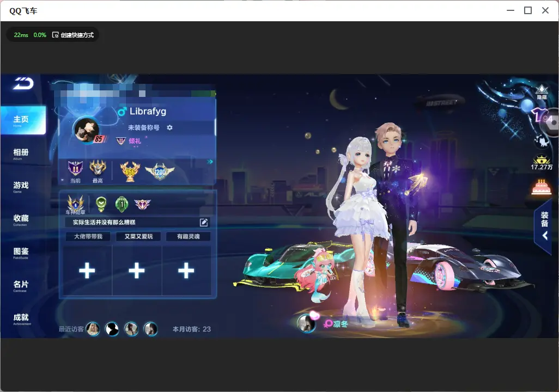Click the 倾礼 rank badge icon
Screen dimensions: 559x392
point(121,141)
